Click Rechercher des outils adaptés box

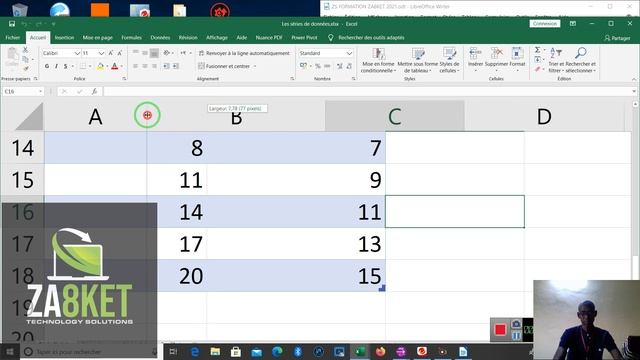click(x=371, y=38)
